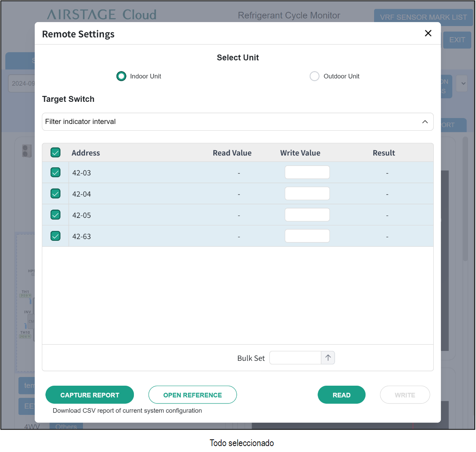Click the VRF SENSOR MARK LIST button
Image resolution: width=476 pixels, height=452 pixels.
click(x=423, y=17)
